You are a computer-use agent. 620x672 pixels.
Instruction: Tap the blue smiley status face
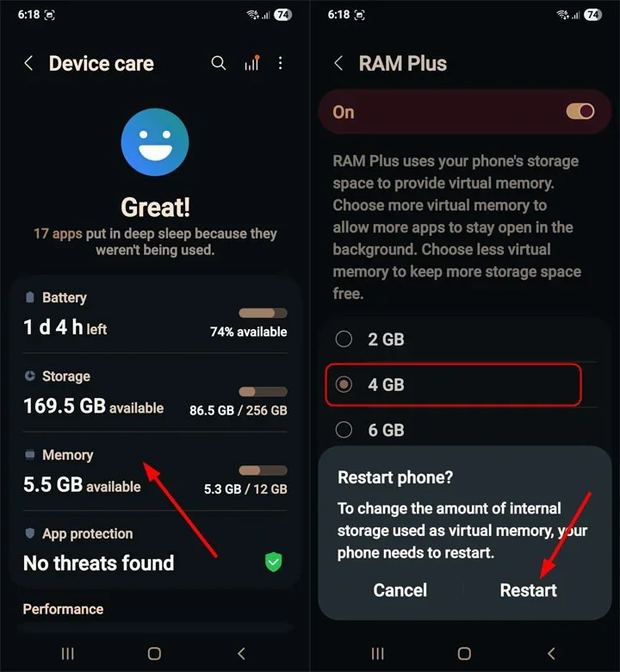point(155,142)
